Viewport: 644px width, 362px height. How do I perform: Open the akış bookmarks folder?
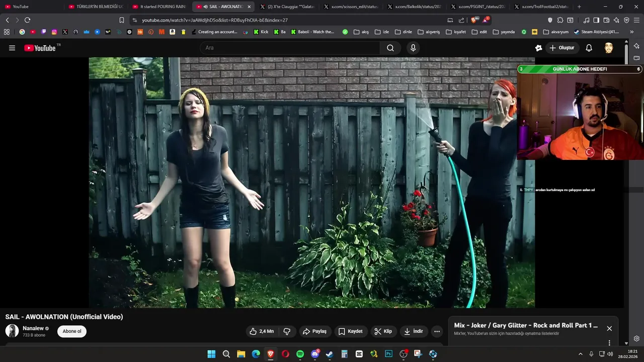click(x=361, y=32)
